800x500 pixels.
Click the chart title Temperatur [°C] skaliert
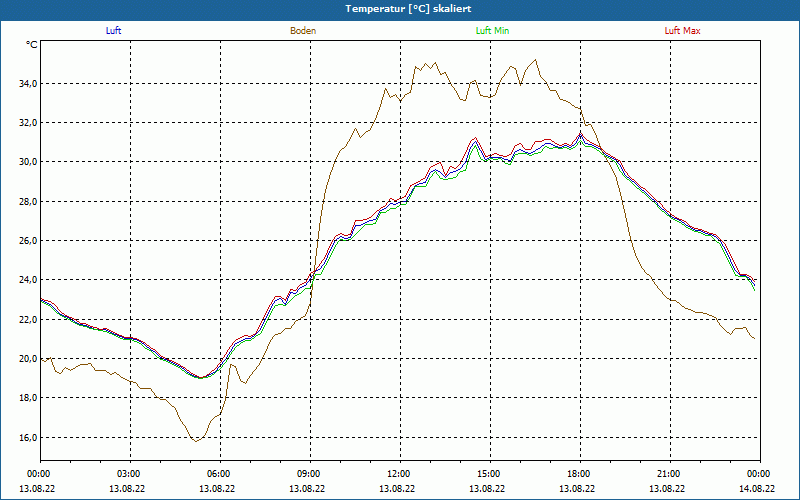[408, 9]
